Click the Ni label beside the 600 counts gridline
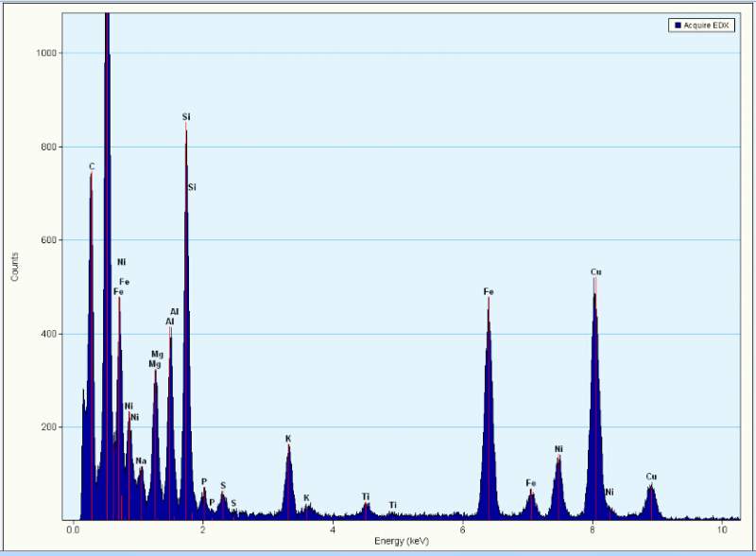The image size is (756, 556). (x=122, y=262)
